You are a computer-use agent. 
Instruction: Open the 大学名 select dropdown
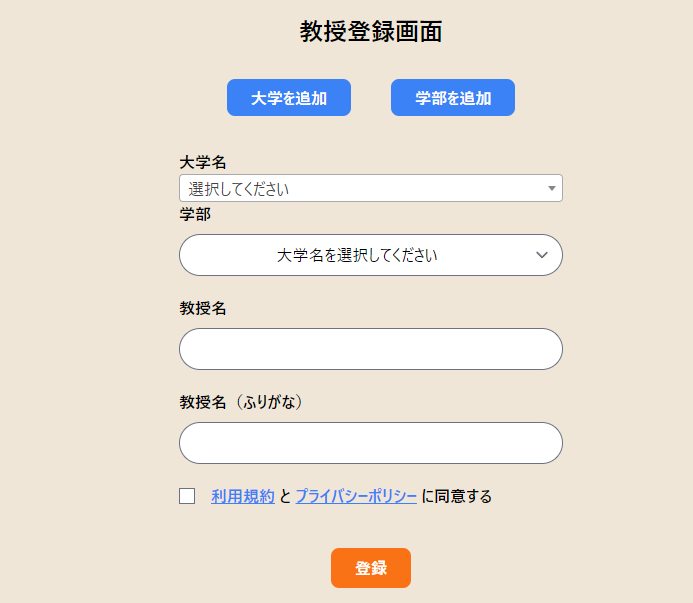(x=371, y=188)
